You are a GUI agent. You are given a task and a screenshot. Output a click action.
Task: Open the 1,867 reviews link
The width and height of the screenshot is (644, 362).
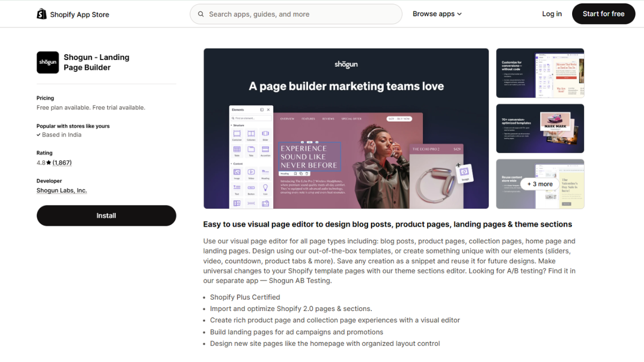click(x=62, y=162)
